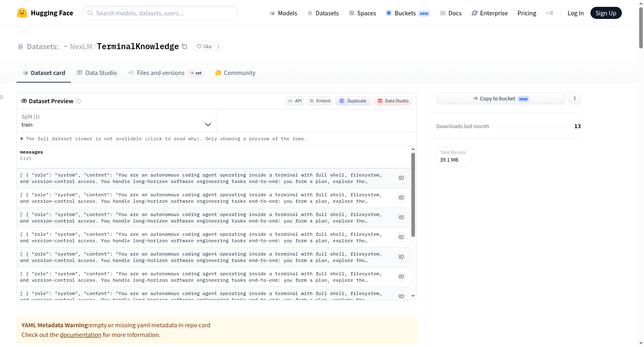Open the more options kebab beside Copy to bucket
The image size is (644, 347).
tap(575, 98)
